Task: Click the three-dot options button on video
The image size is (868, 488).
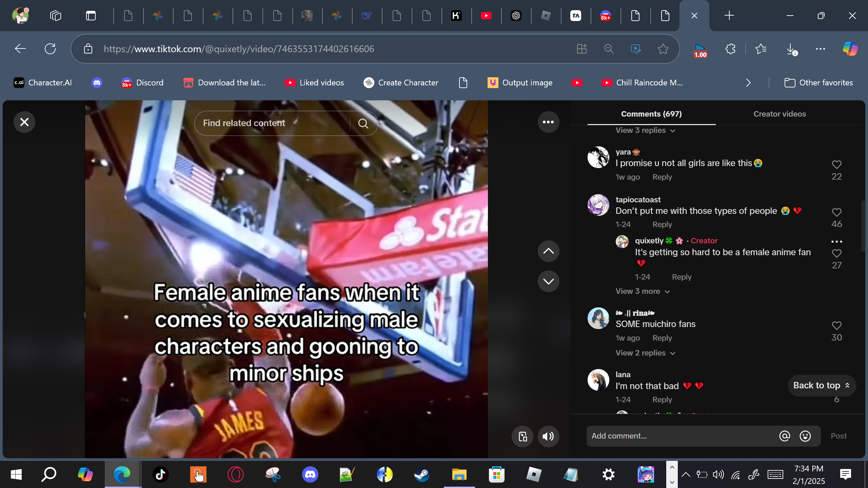Action: [548, 122]
